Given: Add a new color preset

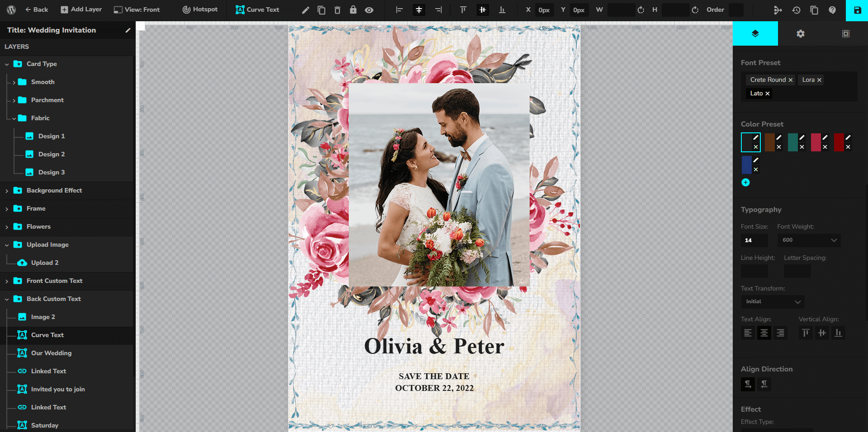Looking at the screenshot, I should pos(745,183).
